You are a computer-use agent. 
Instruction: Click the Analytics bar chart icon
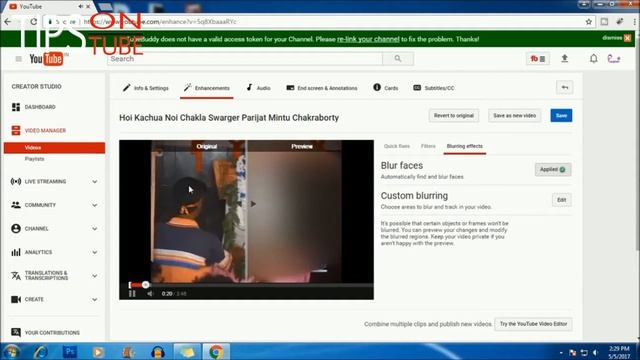tap(16, 252)
